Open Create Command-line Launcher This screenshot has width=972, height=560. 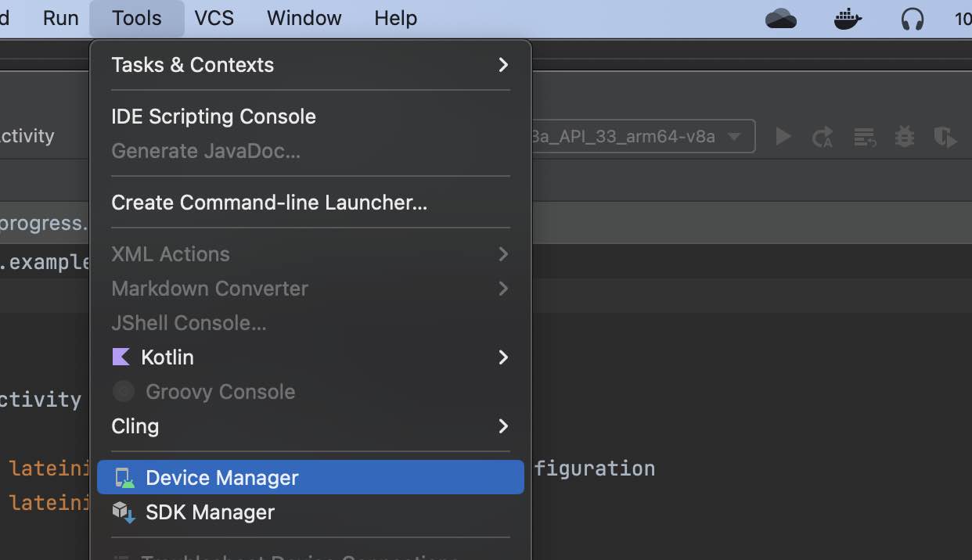[x=269, y=202]
